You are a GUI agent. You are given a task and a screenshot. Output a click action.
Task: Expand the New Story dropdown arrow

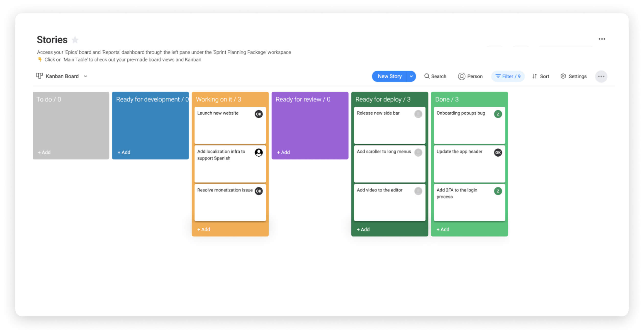[411, 76]
